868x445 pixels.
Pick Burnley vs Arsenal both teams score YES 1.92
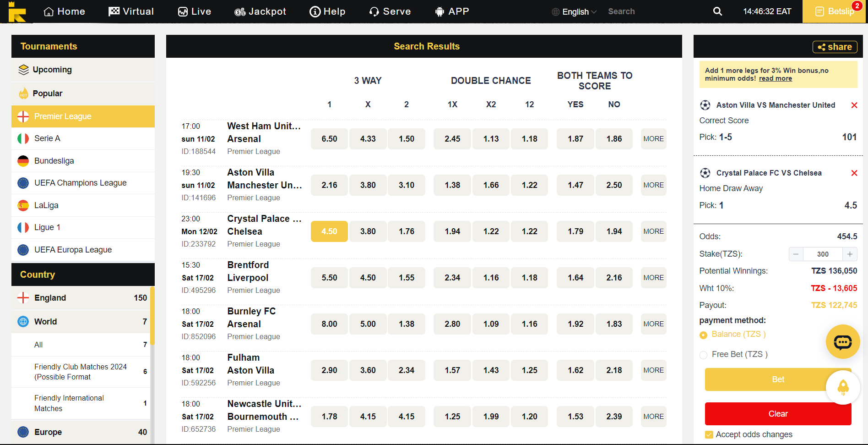575,324
